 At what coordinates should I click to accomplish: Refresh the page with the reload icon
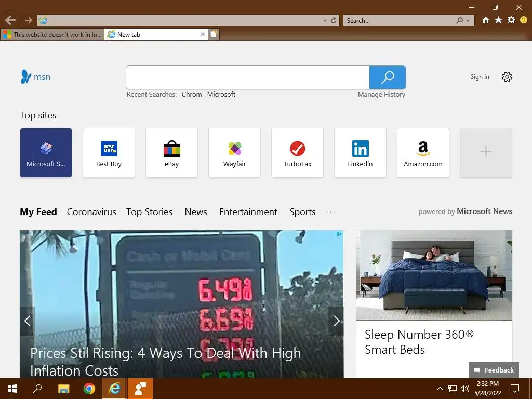pyautogui.click(x=334, y=20)
